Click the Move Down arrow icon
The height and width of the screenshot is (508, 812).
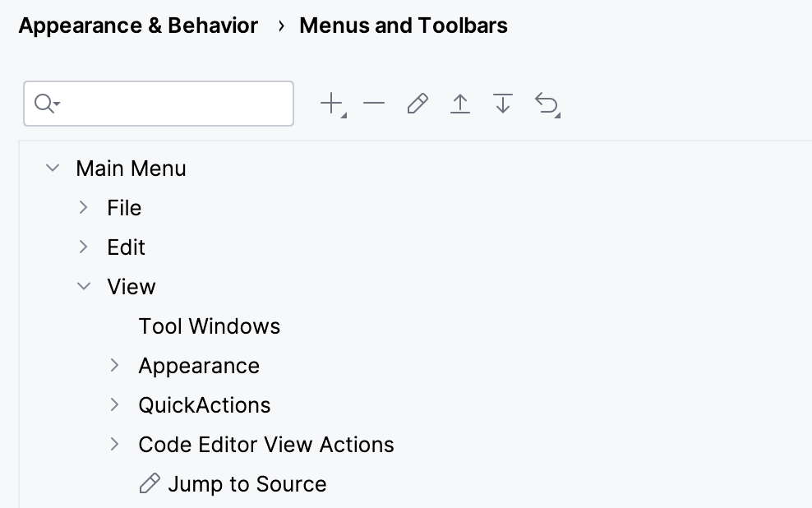coord(502,103)
